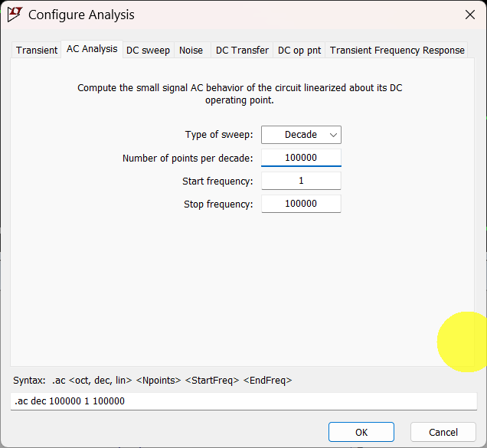Click the "Start frequency:" label

217,181
